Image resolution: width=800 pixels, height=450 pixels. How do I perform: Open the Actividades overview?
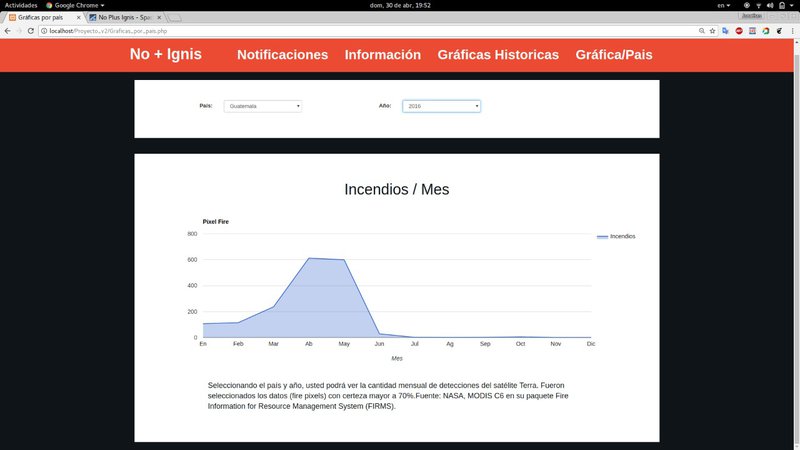coord(21,5)
